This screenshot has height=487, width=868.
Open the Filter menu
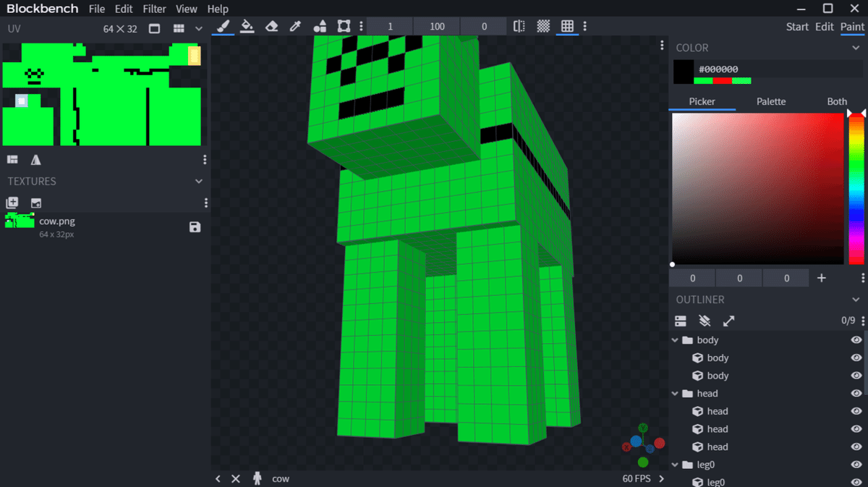[154, 9]
